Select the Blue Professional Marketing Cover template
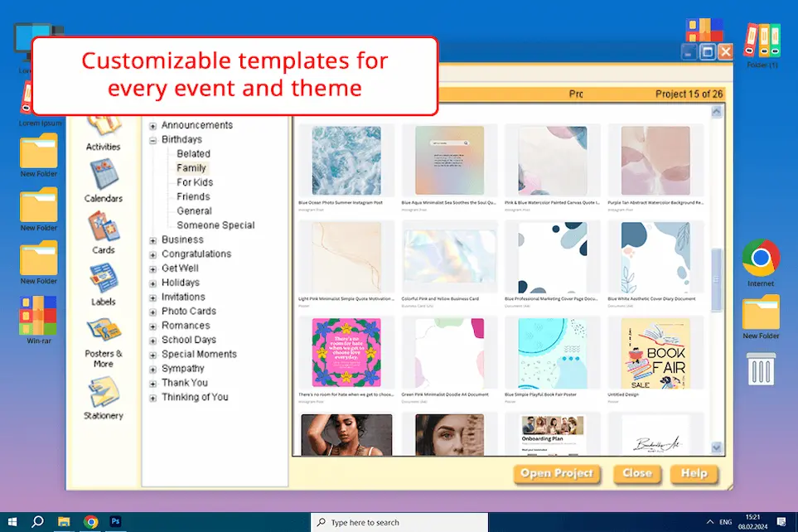The height and width of the screenshot is (532, 798). click(x=552, y=257)
